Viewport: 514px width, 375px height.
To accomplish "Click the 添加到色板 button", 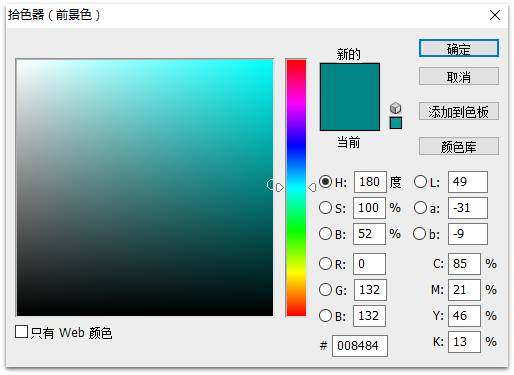I will click(459, 111).
